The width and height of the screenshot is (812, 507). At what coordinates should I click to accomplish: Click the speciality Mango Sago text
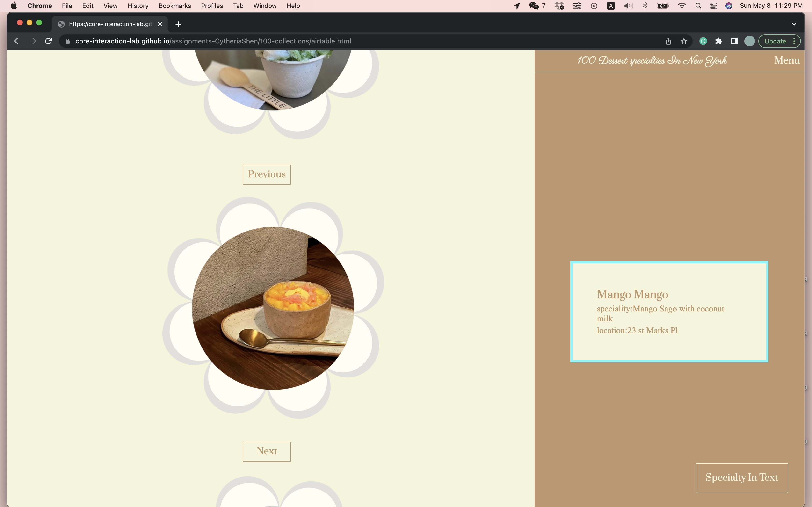click(660, 313)
